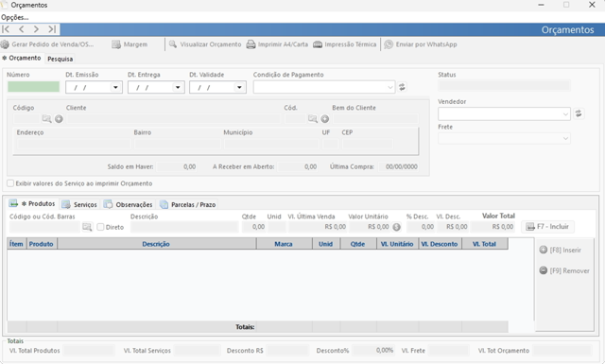
Task: Click the F9 Remover minus icon
Action: pos(544,270)
